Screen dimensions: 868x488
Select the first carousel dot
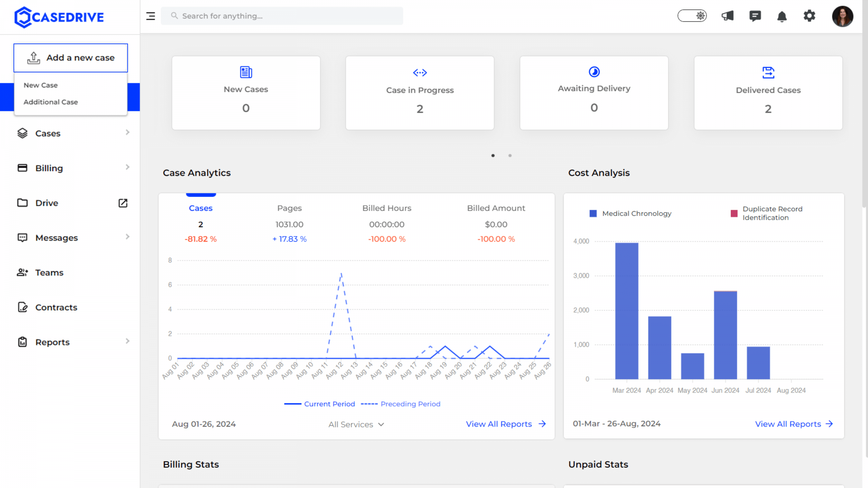(493, 156)
